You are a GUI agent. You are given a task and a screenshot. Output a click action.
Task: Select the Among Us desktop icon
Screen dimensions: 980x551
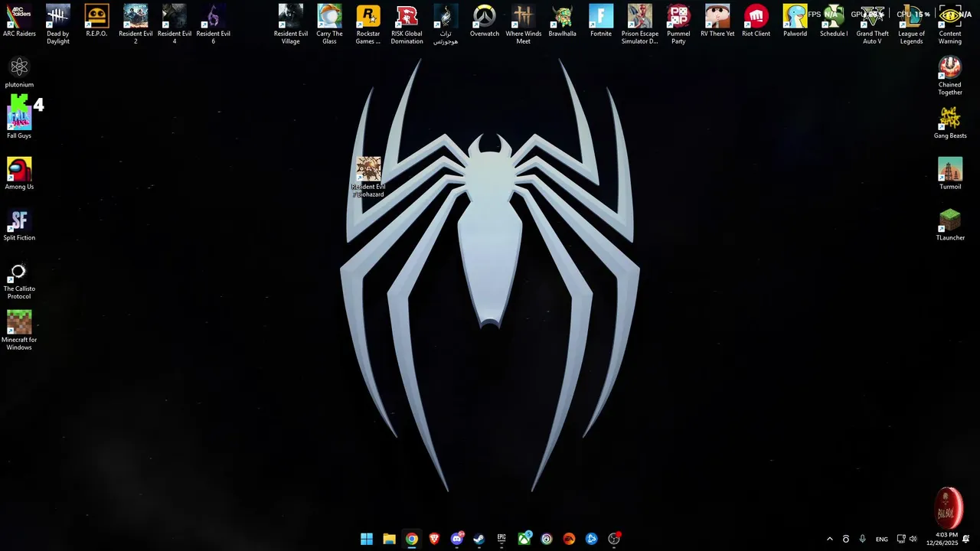click(19, 174)
